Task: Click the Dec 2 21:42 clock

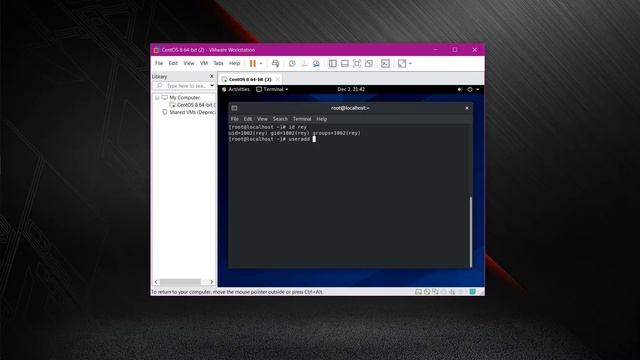Action: pyautogui.click(x=351, y=89)
